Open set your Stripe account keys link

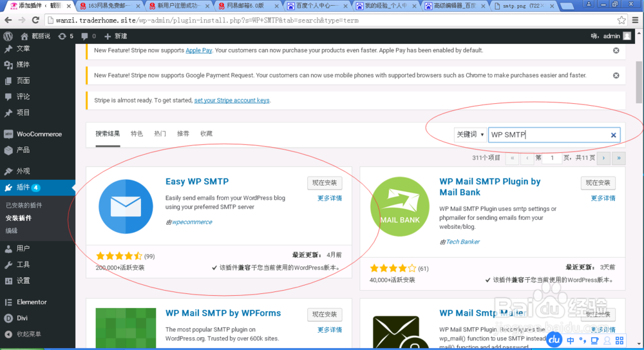(232, 101)
